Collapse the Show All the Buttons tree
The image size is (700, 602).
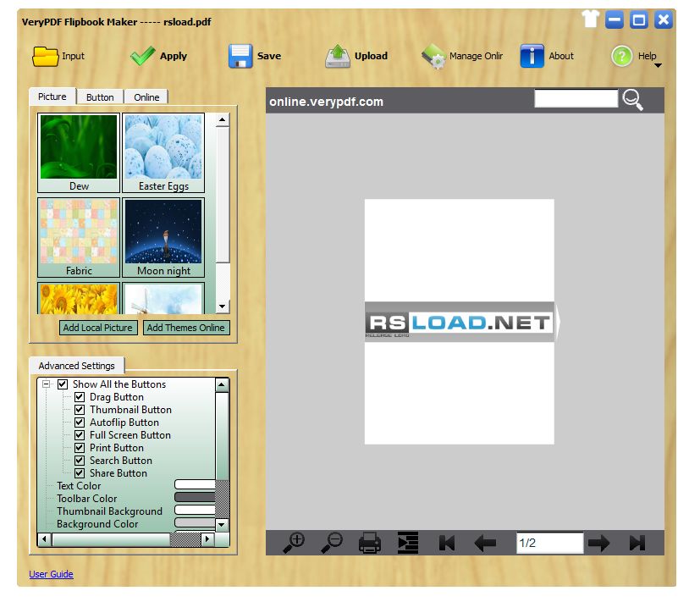[46, 384]
